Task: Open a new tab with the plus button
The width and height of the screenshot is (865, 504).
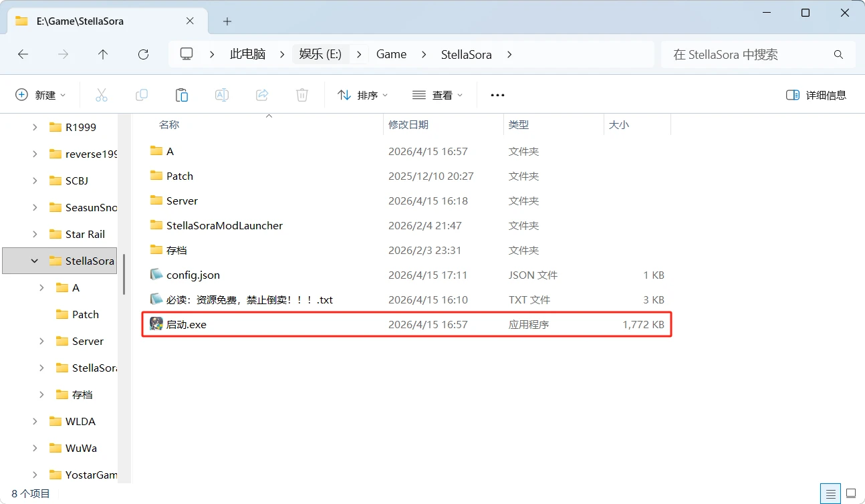Action: (x=227, y=21)
